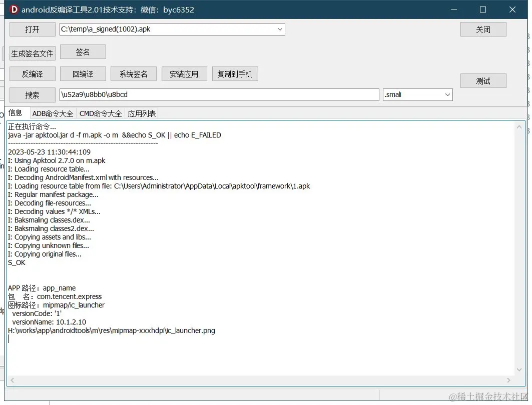Open the CMD命令大全 tab
Screen dimensions: 532x405
click(x=101, y=113)
